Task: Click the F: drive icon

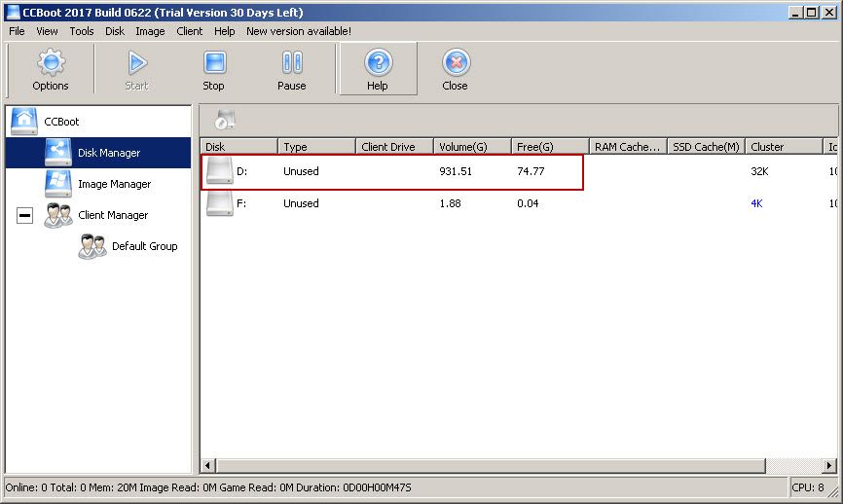Action: point(219,203)
